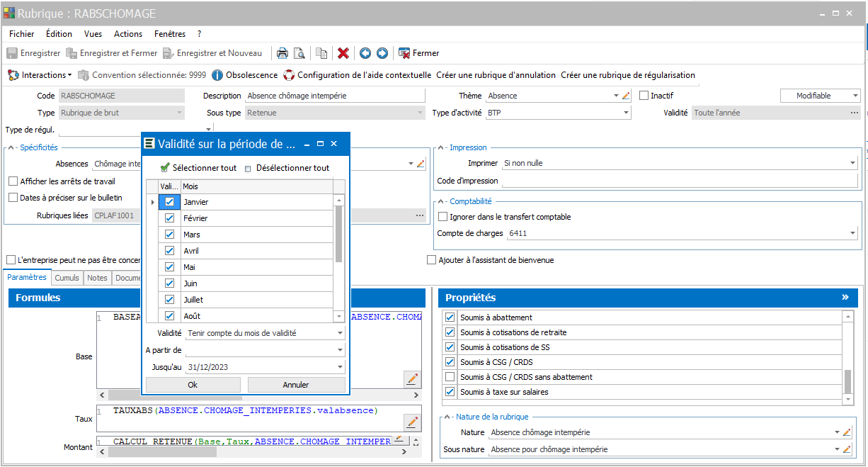Check Soumis à CSG / CRDS sans abattement
The width and height of the screenshot is (868, 467).
click(450, 377)
